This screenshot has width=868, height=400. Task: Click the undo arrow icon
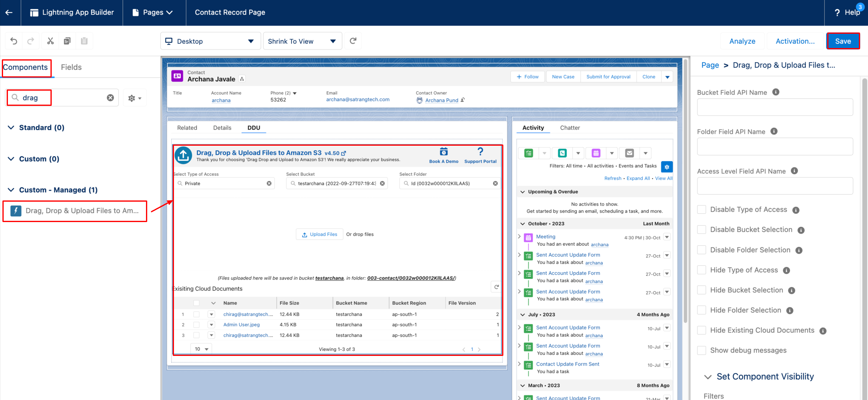tap(13, 41)
